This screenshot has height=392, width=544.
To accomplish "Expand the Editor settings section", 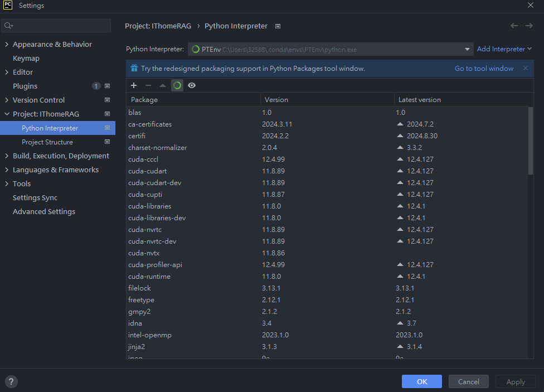I will [7, 72].
